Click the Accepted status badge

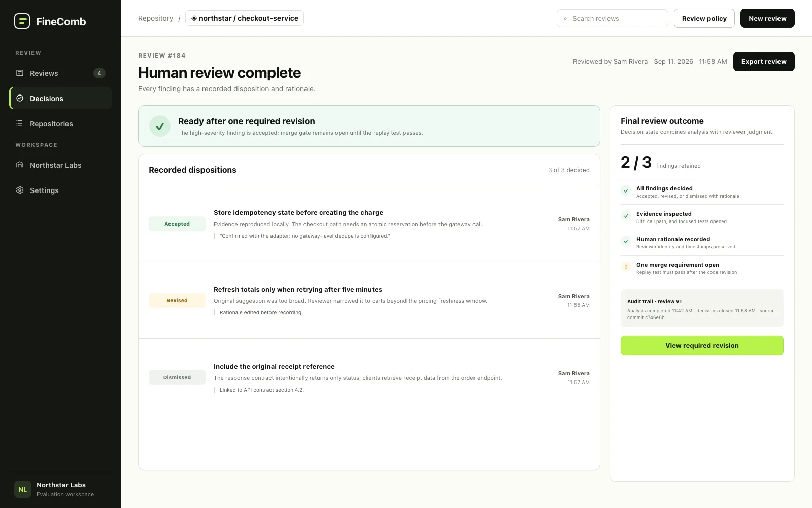click(177, 224)
